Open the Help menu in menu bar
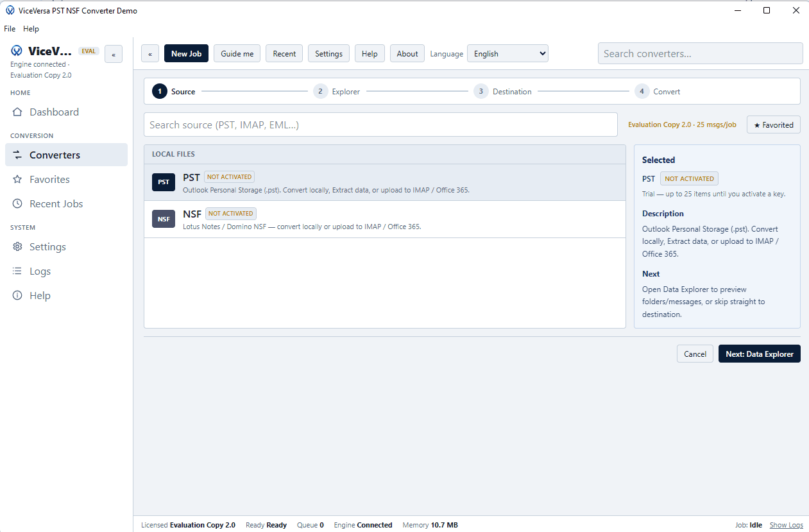 pos(31,29)
